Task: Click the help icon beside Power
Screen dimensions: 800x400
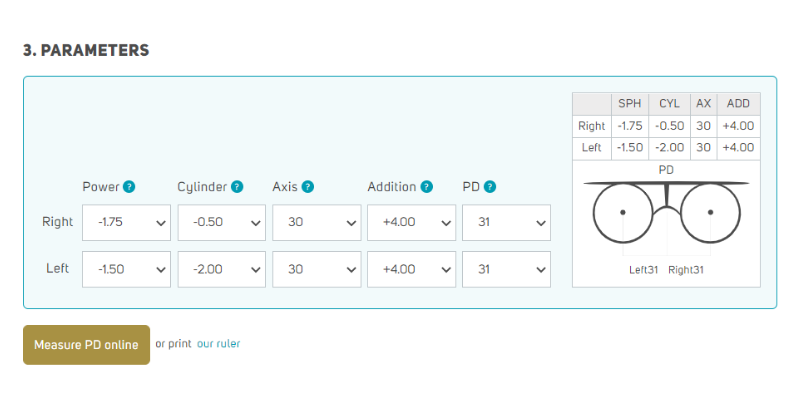Action: tap(130, 187)
